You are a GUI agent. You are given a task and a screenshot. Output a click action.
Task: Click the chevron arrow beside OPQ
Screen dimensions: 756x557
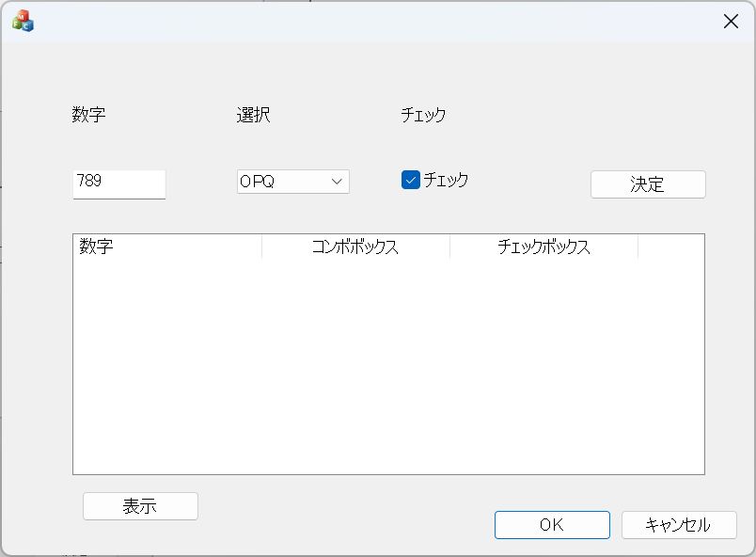(338, 182)
